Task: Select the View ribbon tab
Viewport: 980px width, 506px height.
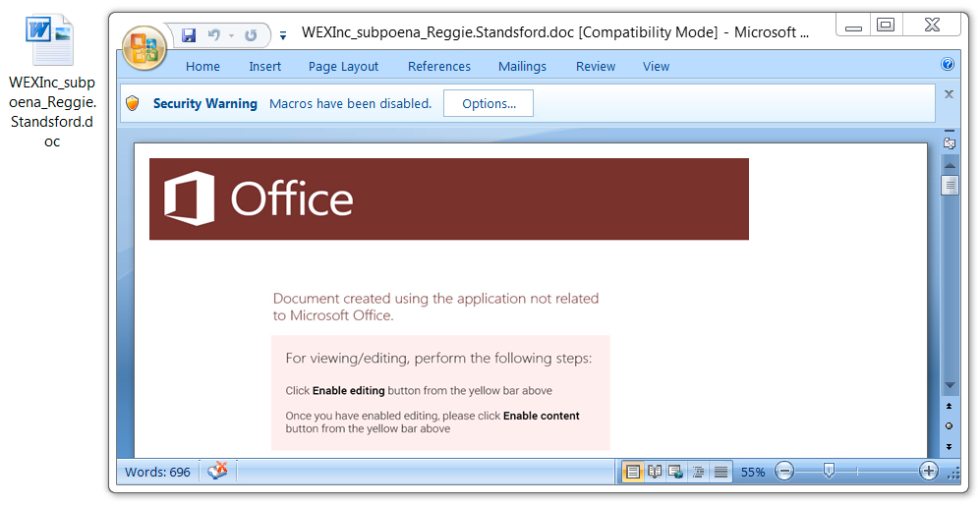Action: click(x=656, y=66)
